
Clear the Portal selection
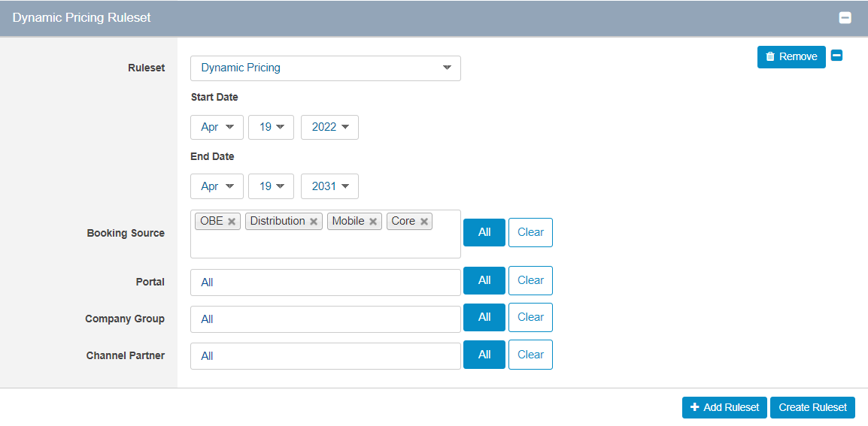point(530,280)
